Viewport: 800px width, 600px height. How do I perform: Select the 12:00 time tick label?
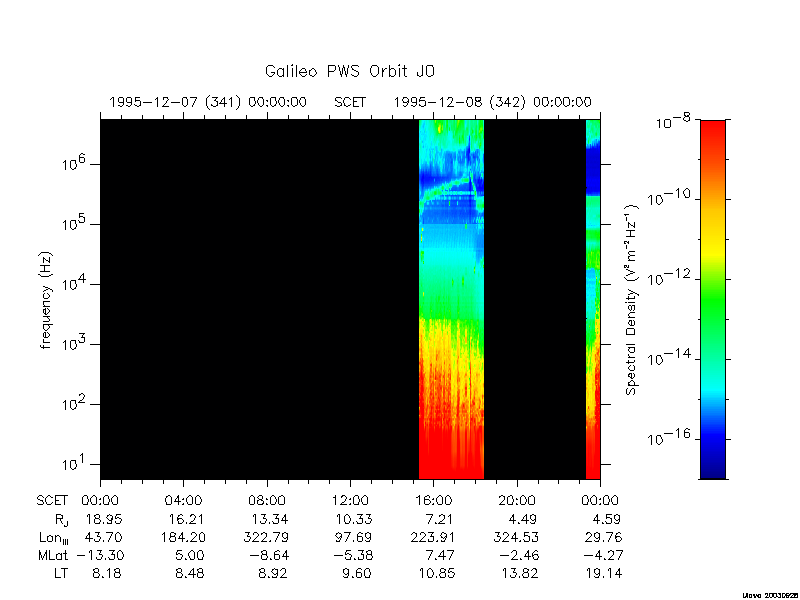click(350, 501)
